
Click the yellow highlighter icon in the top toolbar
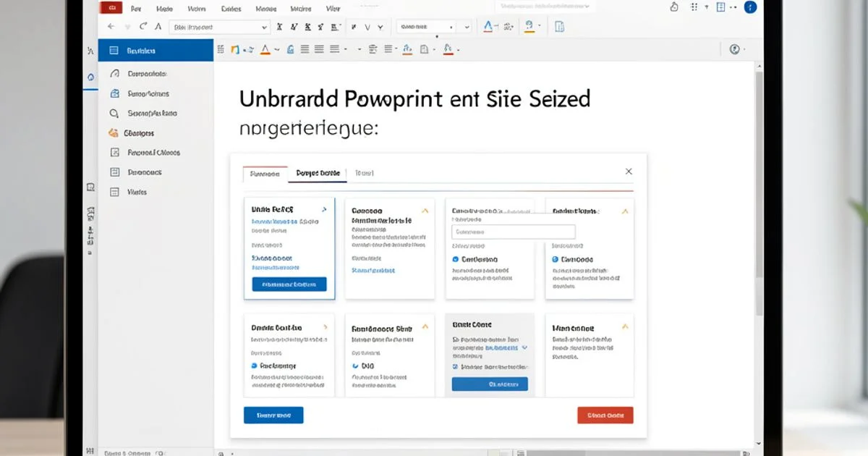(x=529, y=27)
